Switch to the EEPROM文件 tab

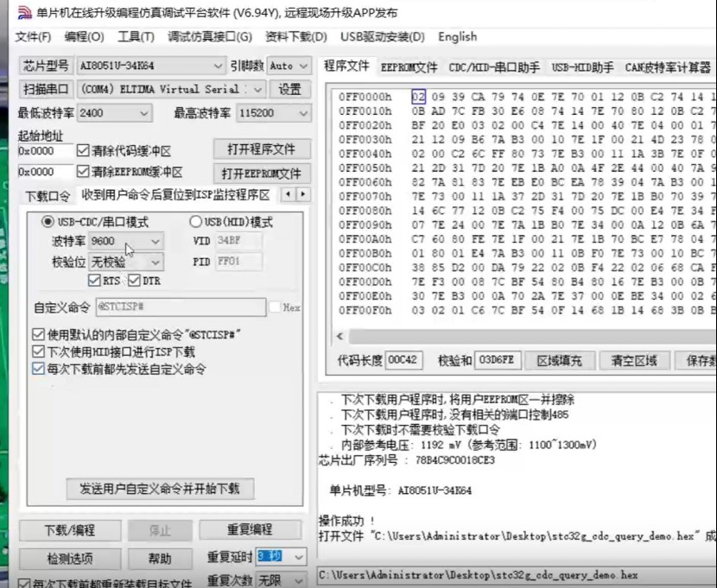[x=409, y=67]
